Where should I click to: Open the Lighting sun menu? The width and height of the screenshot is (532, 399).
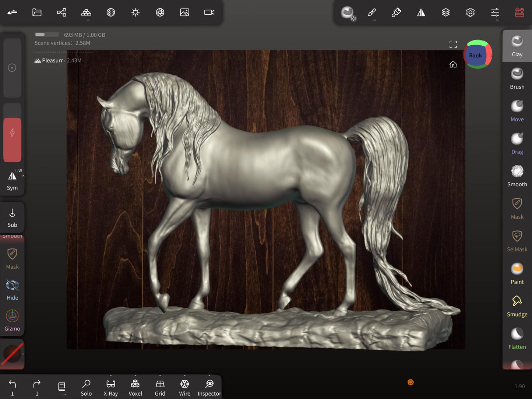coord(135,12)
